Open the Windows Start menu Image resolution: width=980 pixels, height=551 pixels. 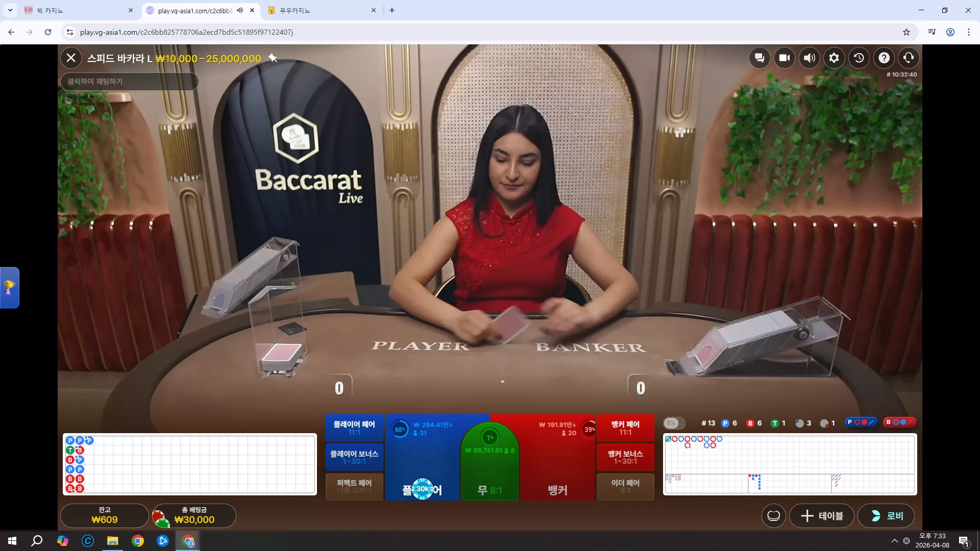pyautogui.click(x=12, y=541)
